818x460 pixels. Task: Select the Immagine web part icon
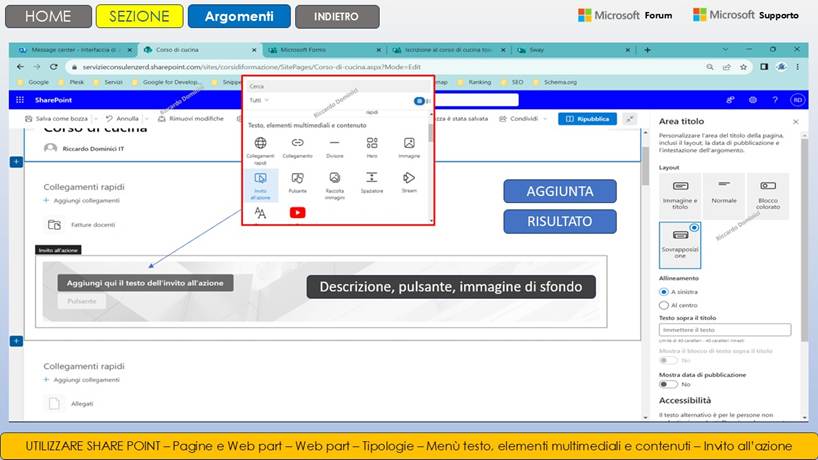409,143
